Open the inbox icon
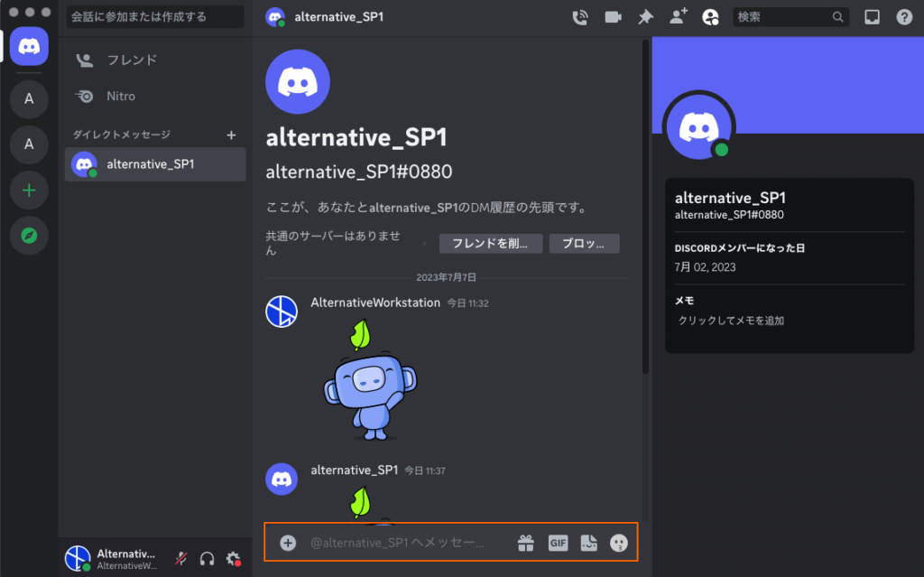924x577 pixels. [x=872, y=17]
